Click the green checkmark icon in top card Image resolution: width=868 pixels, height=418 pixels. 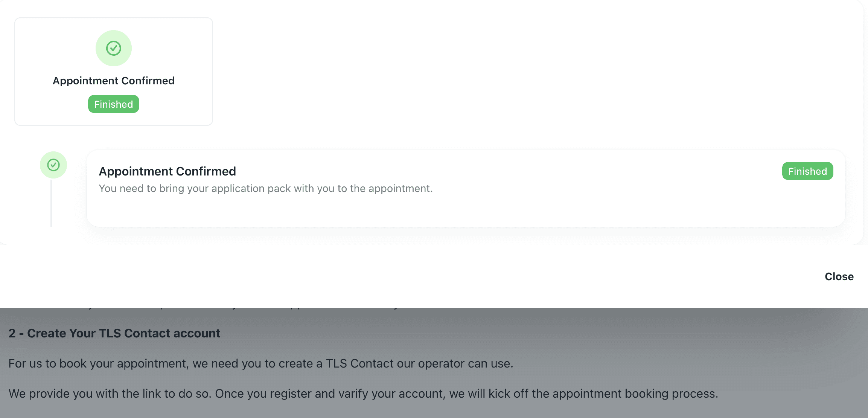coord(114,48)
